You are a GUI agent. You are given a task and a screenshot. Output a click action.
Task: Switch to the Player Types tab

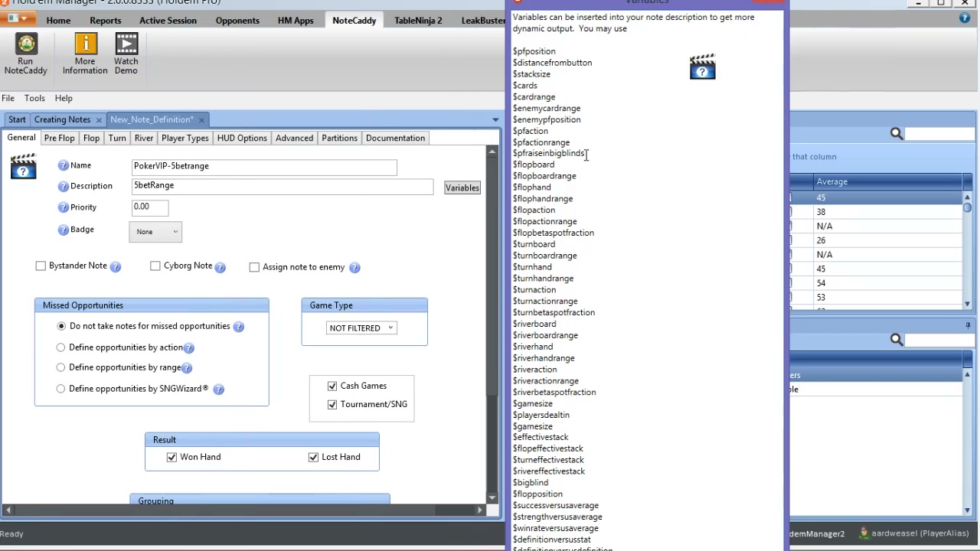(x=185, y=139)
